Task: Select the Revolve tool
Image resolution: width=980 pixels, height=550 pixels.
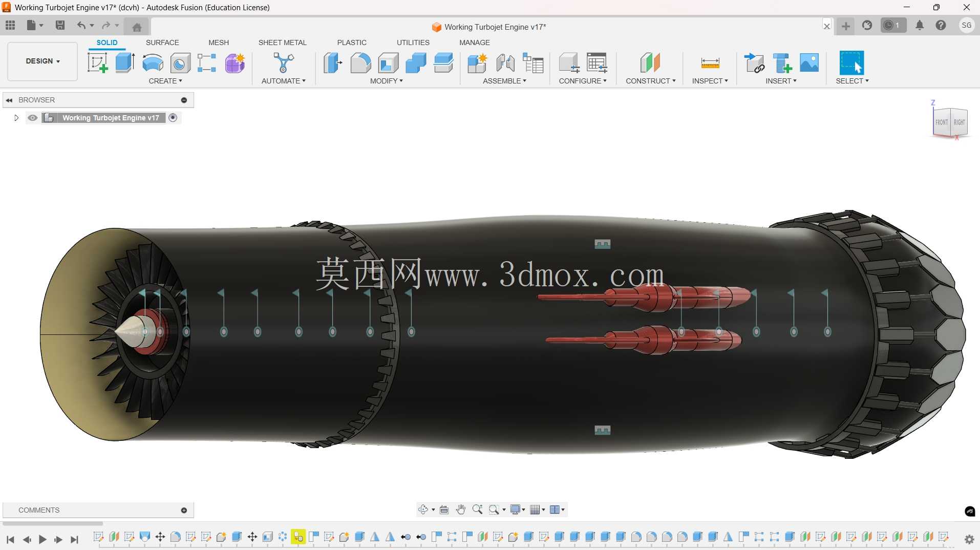Action: click(x=153, y=63)
